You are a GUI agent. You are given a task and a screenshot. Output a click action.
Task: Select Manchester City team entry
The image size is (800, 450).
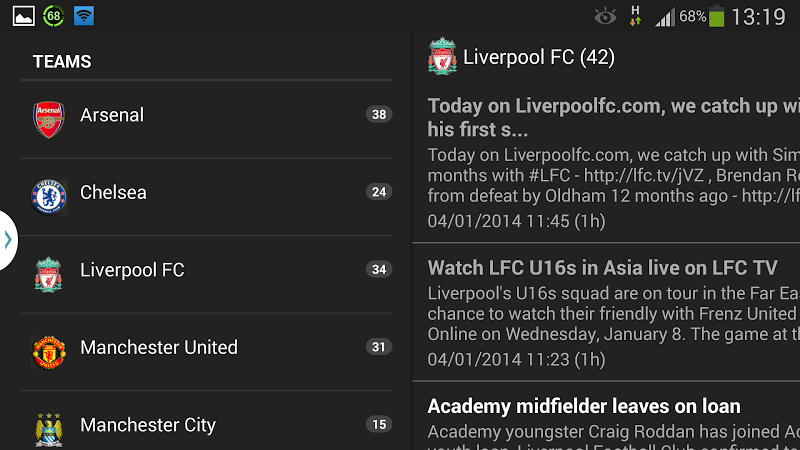[148, 425]
